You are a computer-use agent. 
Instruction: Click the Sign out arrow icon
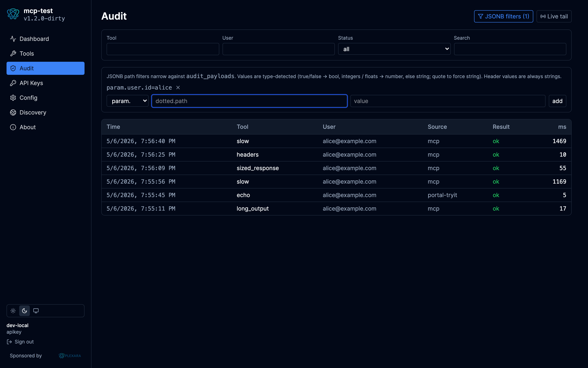click(x=9, y=342)
